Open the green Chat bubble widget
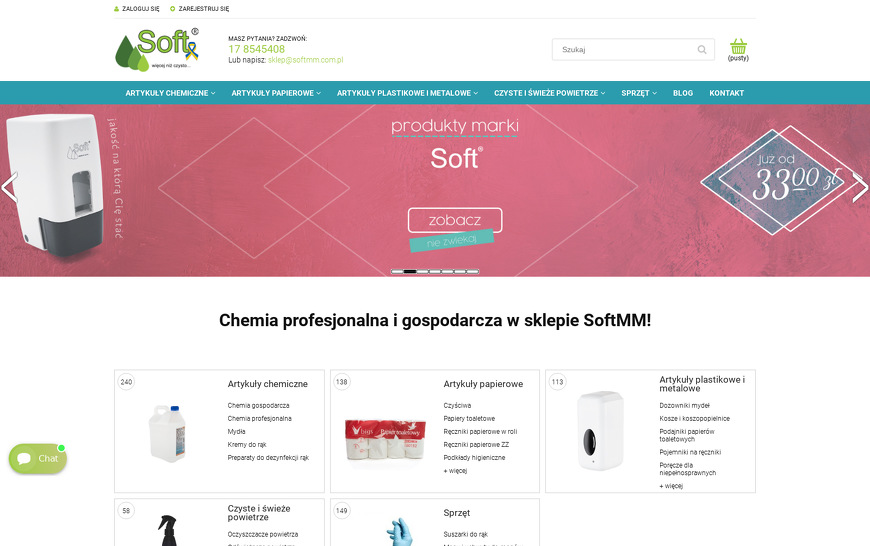This screenshot has height=546, width=870. click(38, 458)
